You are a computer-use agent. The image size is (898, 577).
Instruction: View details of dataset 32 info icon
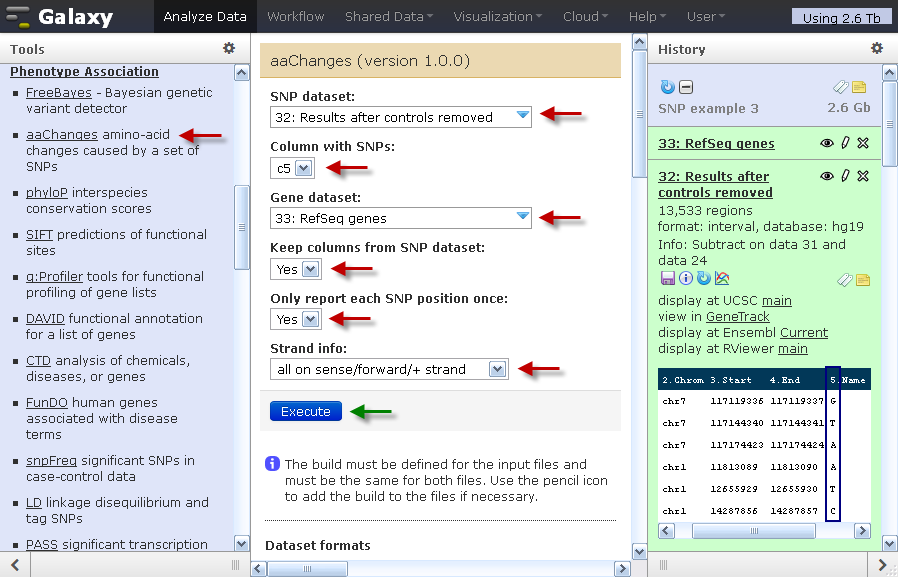686,278
